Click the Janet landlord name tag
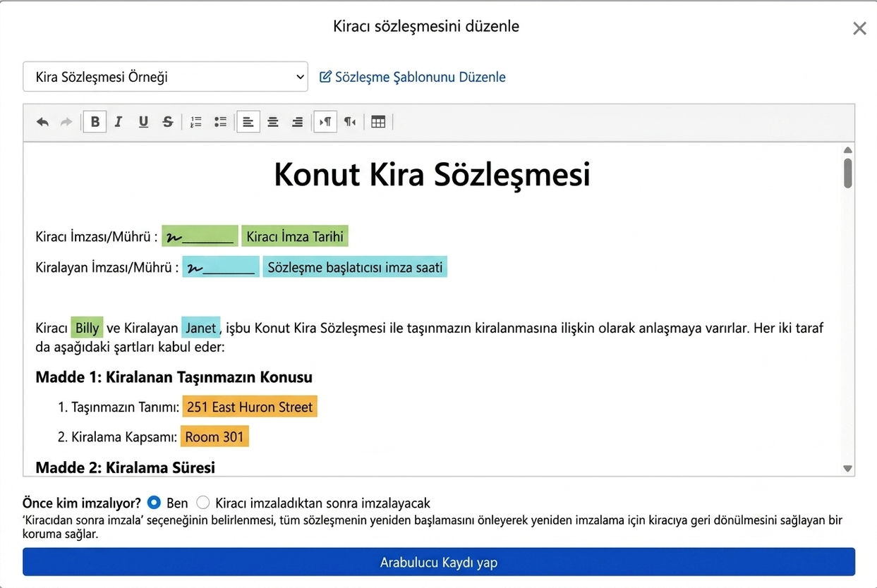Viewport: 877px width, 588px height. 201,328
